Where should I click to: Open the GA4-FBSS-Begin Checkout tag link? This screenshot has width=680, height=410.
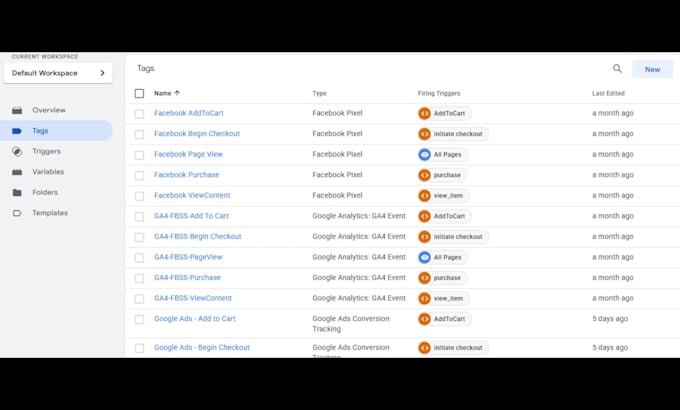coord(198,236)
